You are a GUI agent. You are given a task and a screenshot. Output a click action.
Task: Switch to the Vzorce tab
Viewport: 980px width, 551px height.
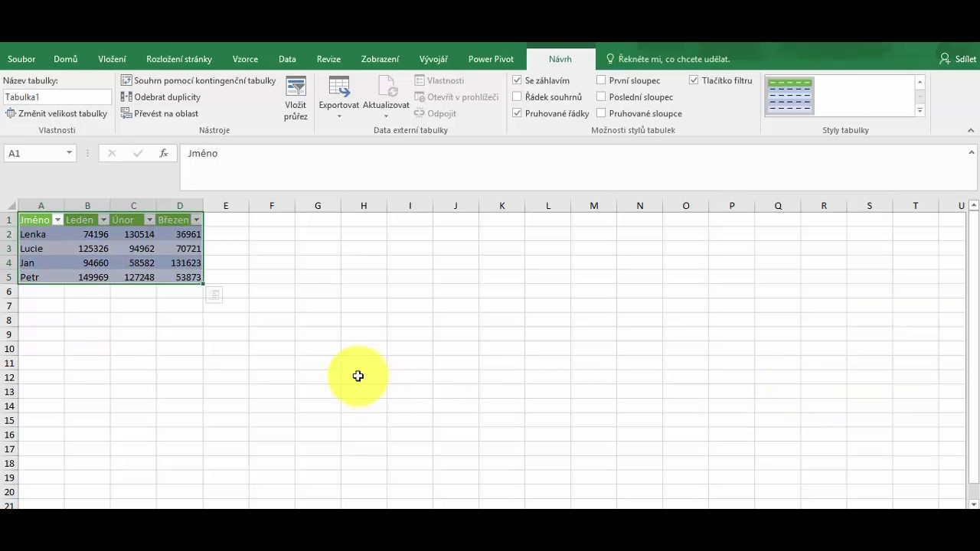245,59
